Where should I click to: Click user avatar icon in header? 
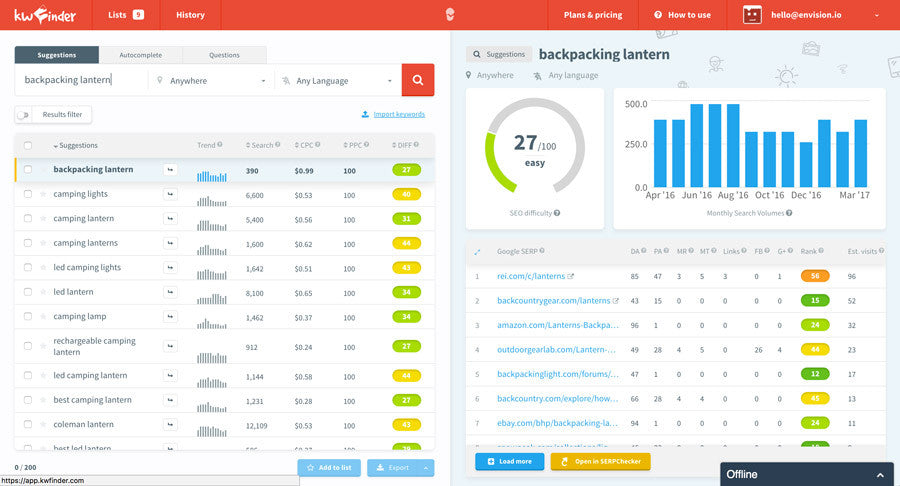tap(752, 15)
